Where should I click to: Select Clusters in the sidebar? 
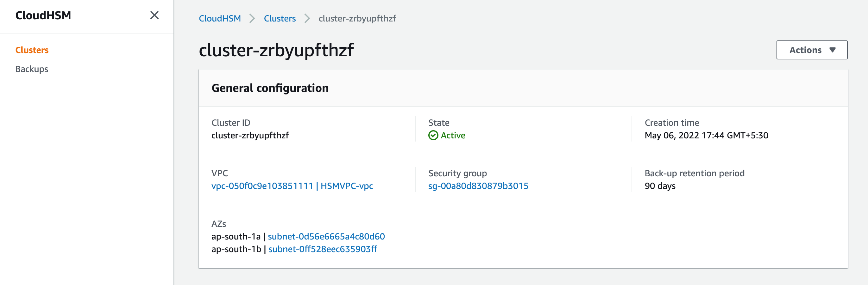tap(32, 50)
